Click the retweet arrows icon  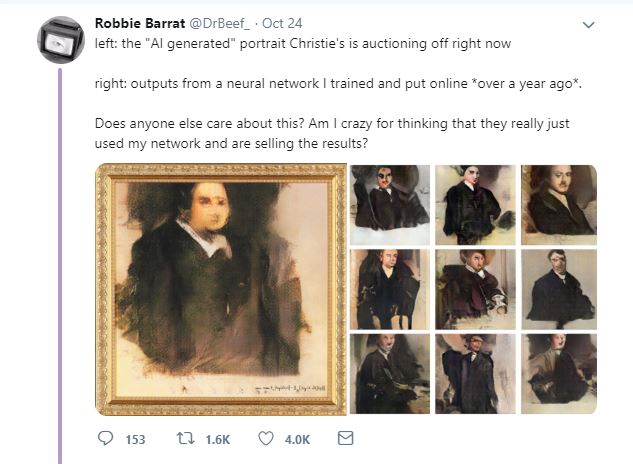click(184, 438)
